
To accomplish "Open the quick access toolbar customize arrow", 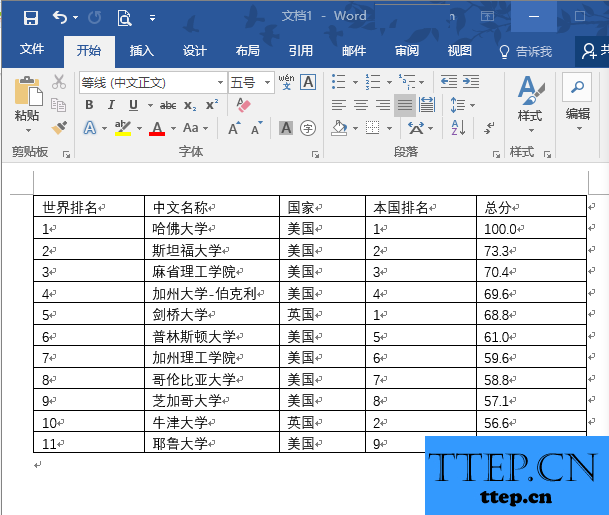I will [x=152, y=18].
